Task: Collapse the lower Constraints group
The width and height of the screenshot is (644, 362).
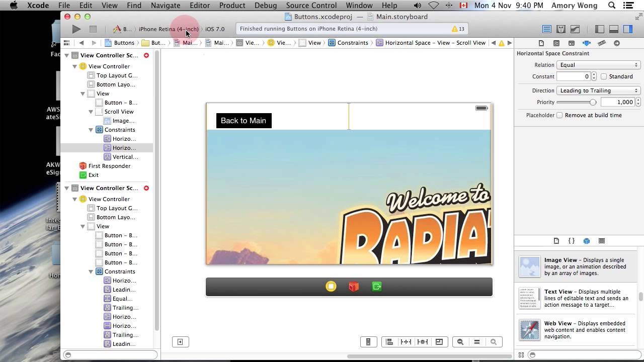Action: 91,271
